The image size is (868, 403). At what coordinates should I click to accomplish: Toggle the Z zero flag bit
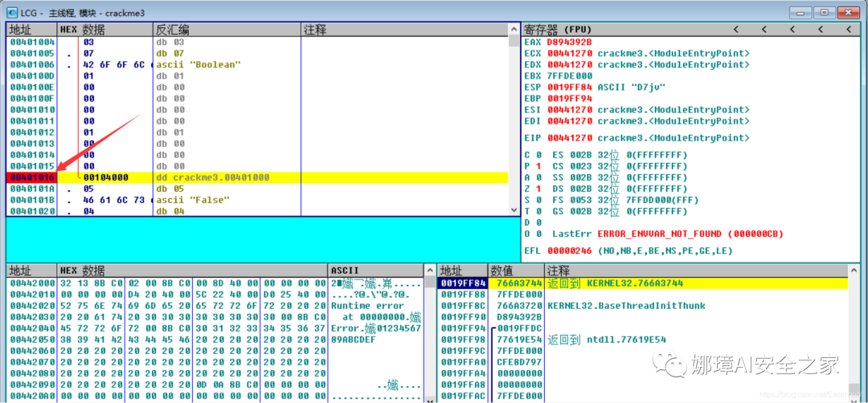click(538, 189)
